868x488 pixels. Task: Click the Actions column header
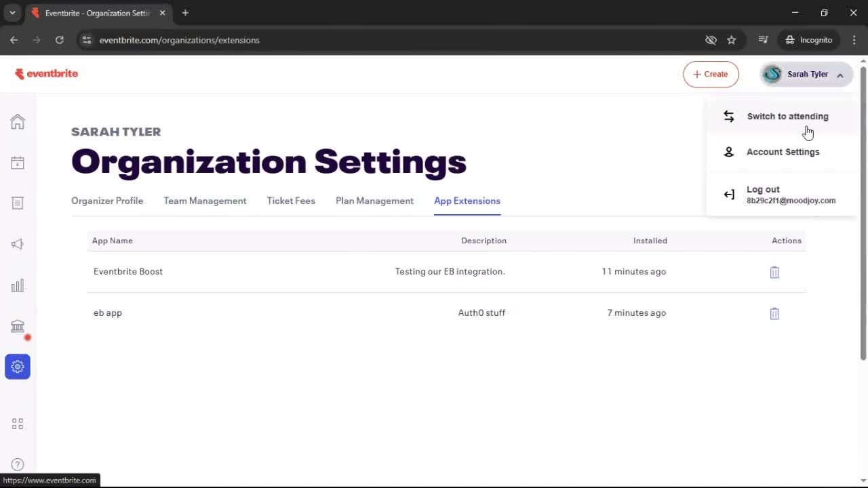(787, 241)
